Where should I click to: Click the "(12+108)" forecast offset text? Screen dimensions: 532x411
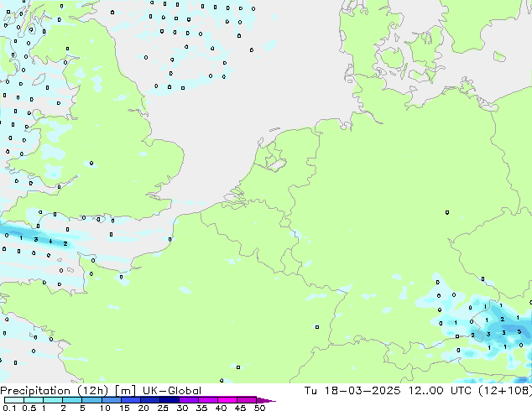(x=505, y=391)
